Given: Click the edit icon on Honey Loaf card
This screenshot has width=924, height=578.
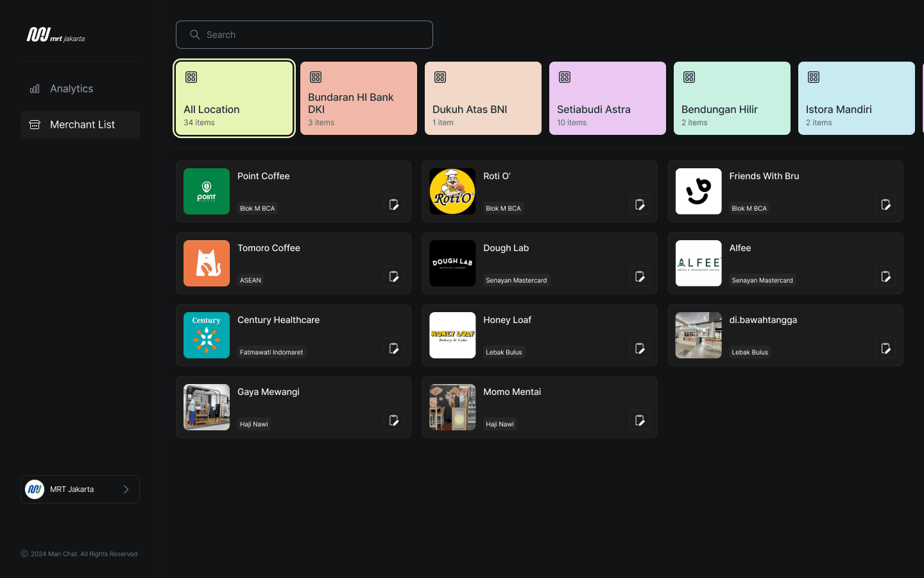Looking at the screenshot, I should pyautogui.click(x=639, y=348).
